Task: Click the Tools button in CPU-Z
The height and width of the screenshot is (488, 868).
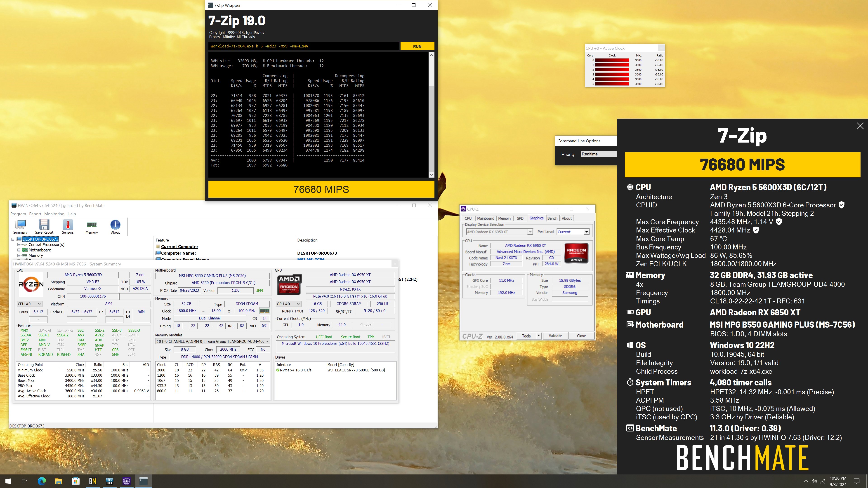Action: coord(526,336)
